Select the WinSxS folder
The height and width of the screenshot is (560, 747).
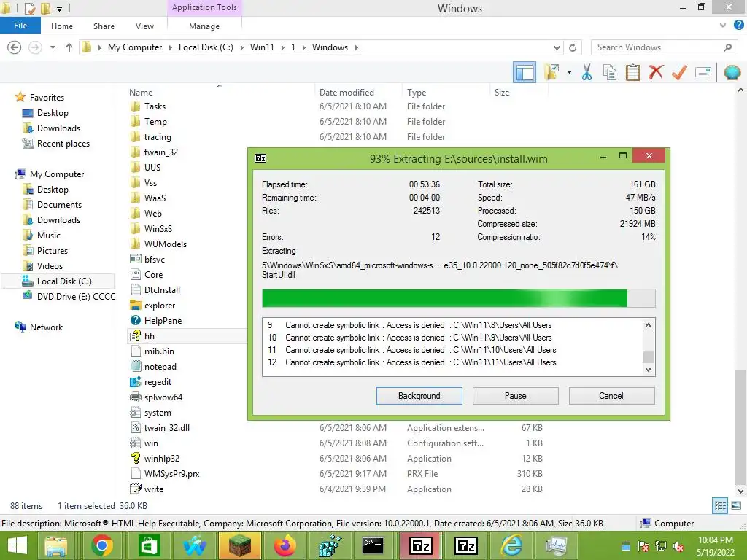[x=158, y=228]
